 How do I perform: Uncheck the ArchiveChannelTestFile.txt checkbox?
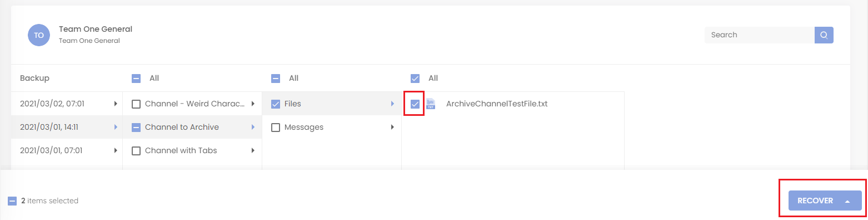pos(415,104)
